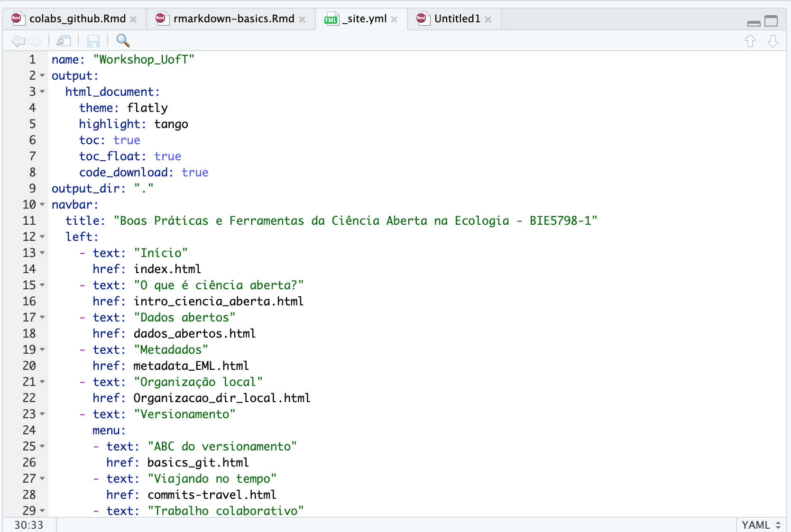Collapse fold arrow at line 13
The height and width of the screenshot is (532, 791).
click(x=42, y=253)
